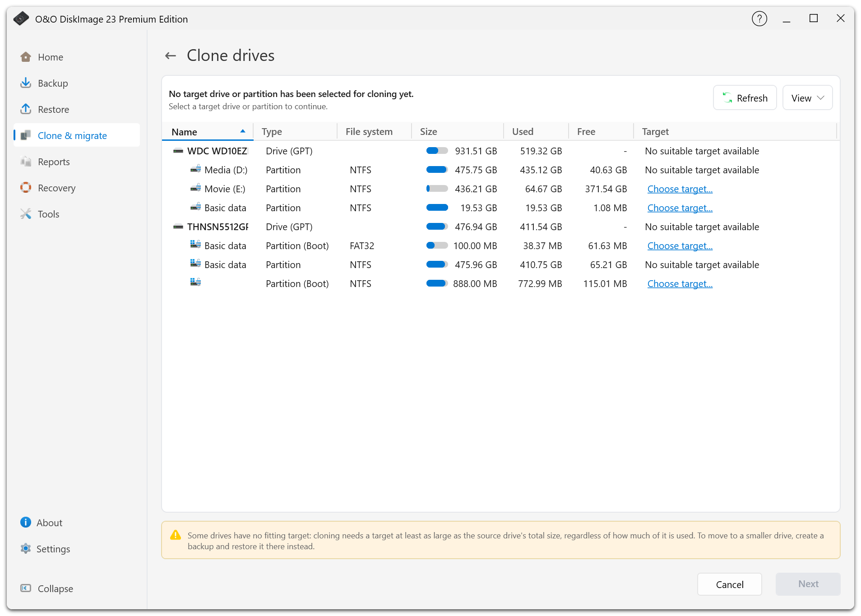Open the View dropdown
Image resolution: width=861 pixels, height=616 pixels.
pos(807,98)
